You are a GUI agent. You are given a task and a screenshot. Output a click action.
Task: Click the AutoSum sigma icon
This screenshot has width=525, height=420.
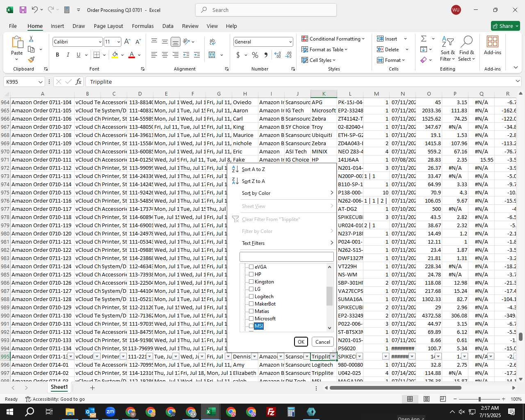point(424,39)
